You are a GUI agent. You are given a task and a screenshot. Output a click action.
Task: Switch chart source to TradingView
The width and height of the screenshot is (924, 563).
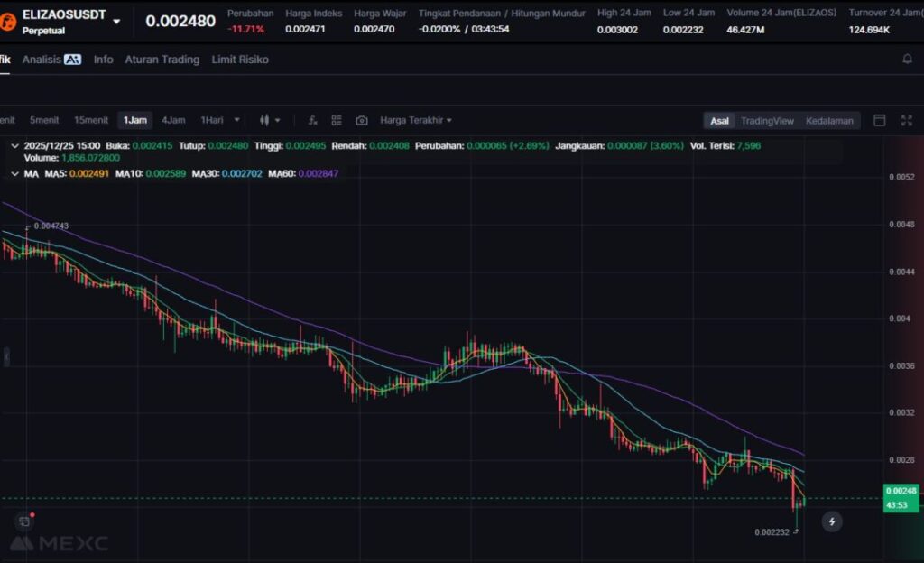pyautogui.click(x=767, y=121)
